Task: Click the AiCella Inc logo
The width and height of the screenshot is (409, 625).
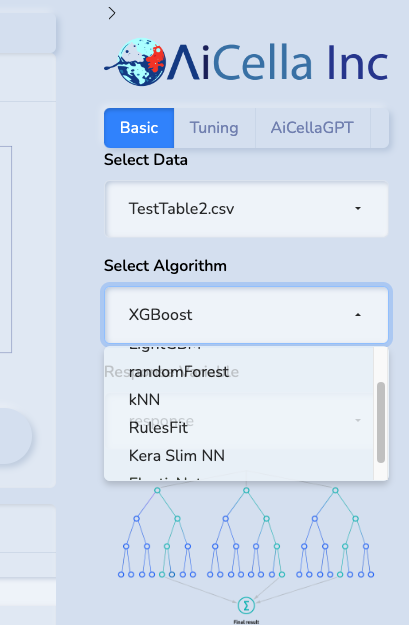Action: click(x=246, y=62)
